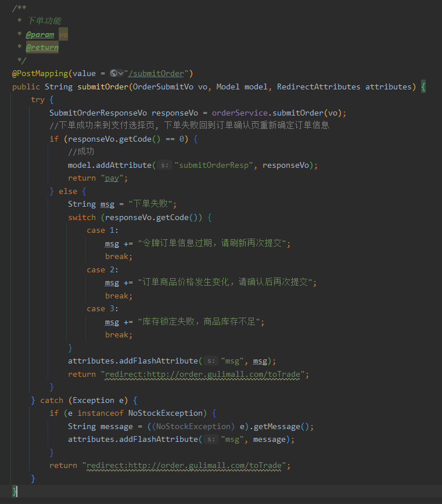Image resolution: width=442 pixels, height=504 pixels.
Task: Click the catch keyword
Action: 52,401
